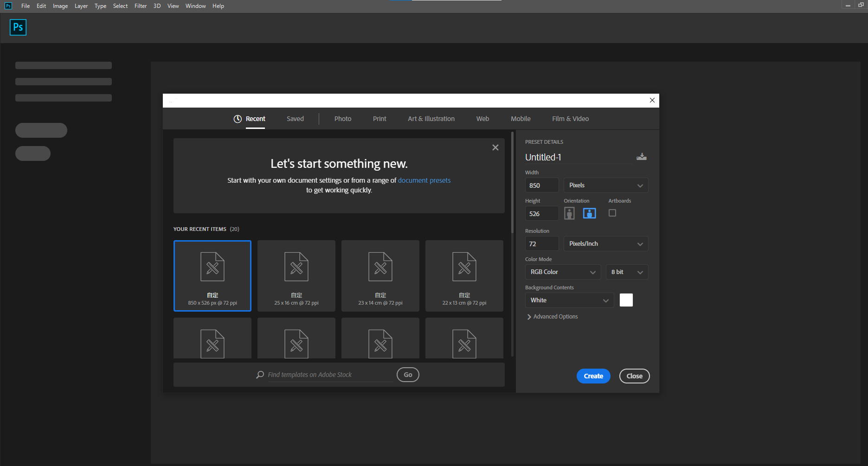868x466 pixels.
Task: Click the Create button
Action: pos(593,376)
